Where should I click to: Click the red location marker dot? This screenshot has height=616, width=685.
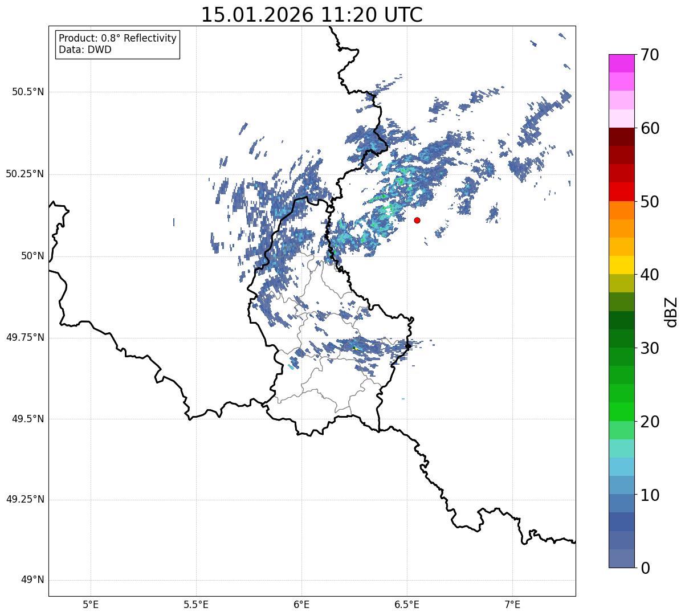[x=417, y=220]
